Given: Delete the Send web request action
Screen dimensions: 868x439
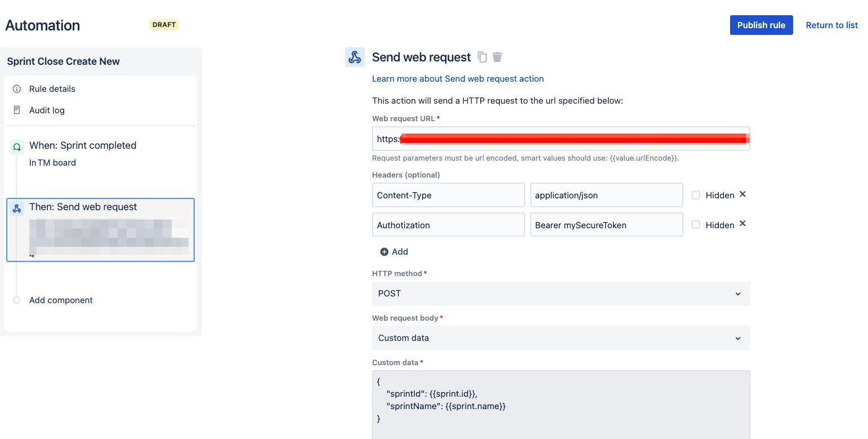Looking at the screenshot, I should tap(497, 57).
